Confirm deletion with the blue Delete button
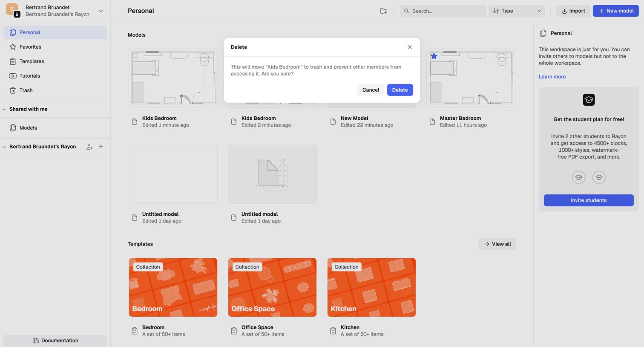Viewport: 644px width, 347px height. click(400, 90)
